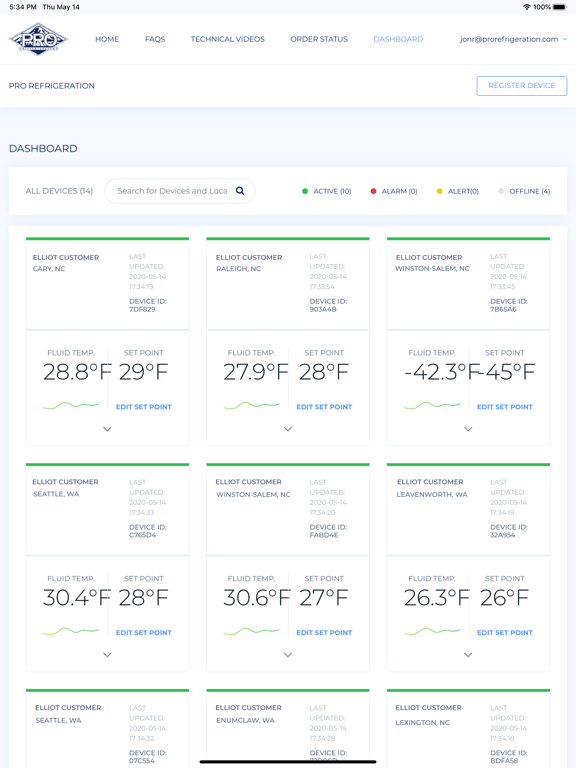The image size is (576, 768).
Task: Tap the Wi-Fi status icon
Action: (x=527, y=7)
